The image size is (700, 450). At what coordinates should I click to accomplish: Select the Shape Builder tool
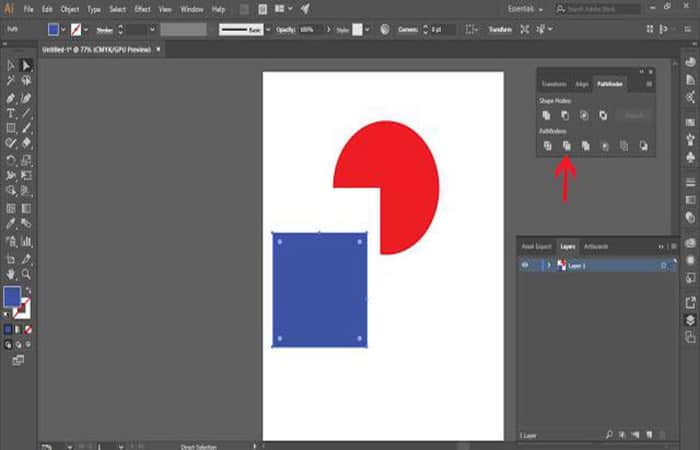(11, 191)
